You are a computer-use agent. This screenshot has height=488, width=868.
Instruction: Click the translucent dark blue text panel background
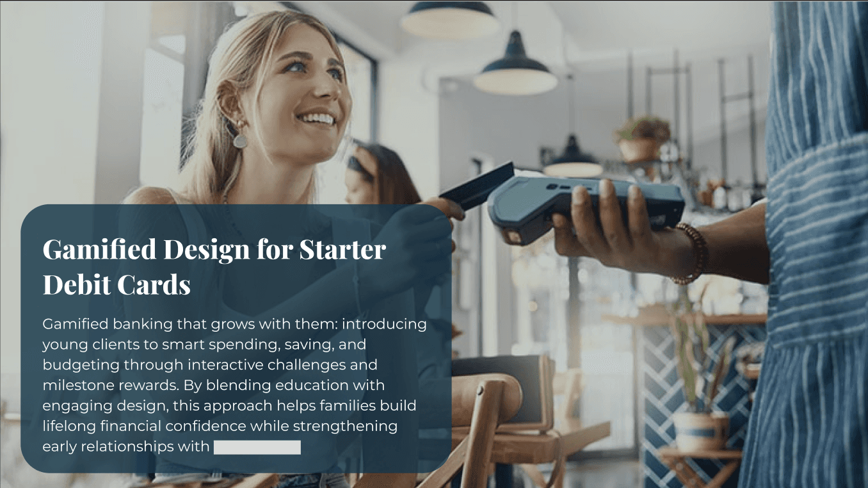[x=236, y=339]
